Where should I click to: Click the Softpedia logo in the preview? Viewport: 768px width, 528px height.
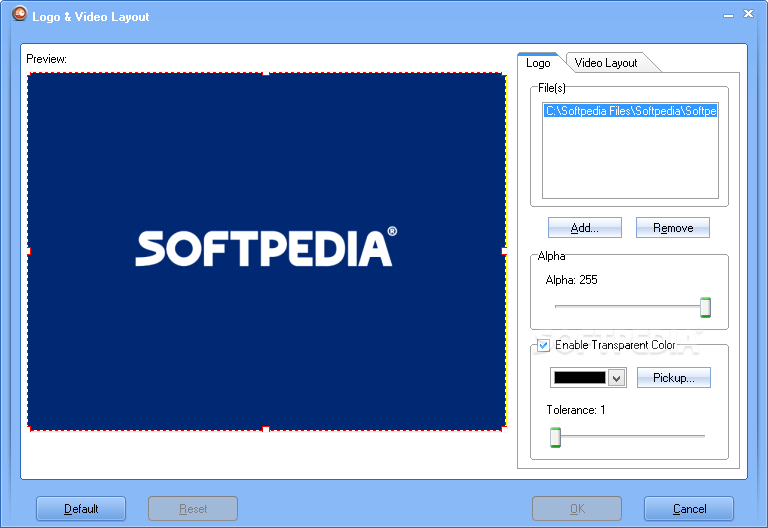click(x=266, y=248)
